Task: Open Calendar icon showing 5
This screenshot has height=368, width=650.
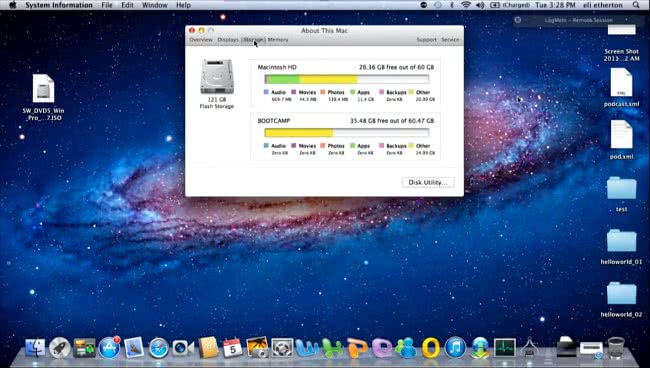Action: point(233,347)
